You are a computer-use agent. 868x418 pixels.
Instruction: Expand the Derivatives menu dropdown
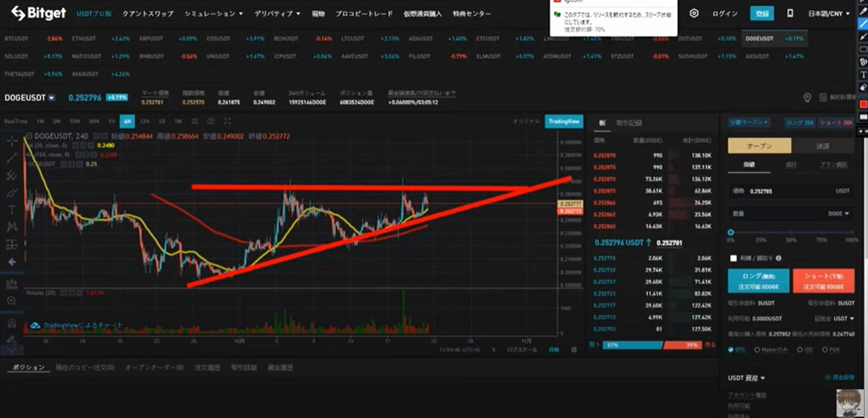point(277,14)
